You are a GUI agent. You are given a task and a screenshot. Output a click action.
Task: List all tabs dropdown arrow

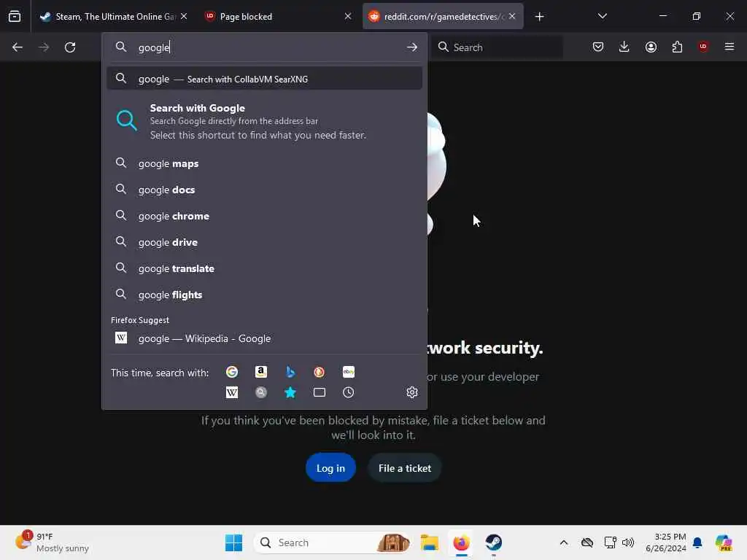tap(602, 16)
